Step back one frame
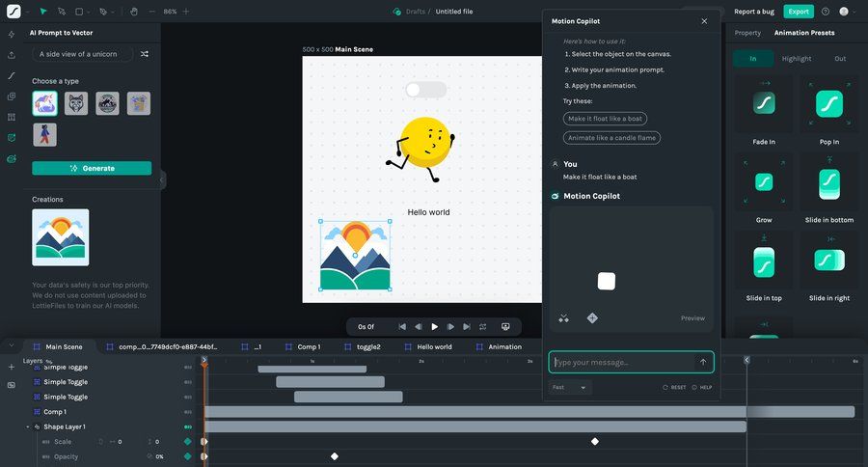Viewport: 868px width, 467px height. point(419,327)
